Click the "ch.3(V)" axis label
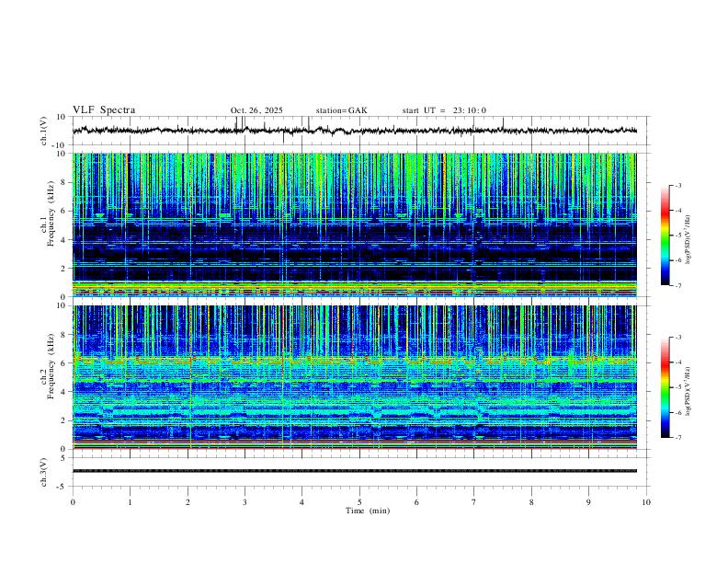 44,473
